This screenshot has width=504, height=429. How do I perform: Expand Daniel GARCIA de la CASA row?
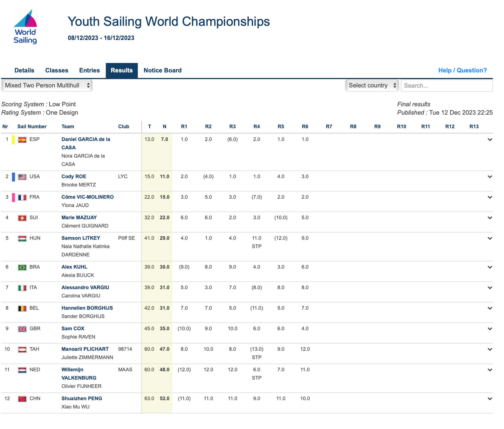490,140
